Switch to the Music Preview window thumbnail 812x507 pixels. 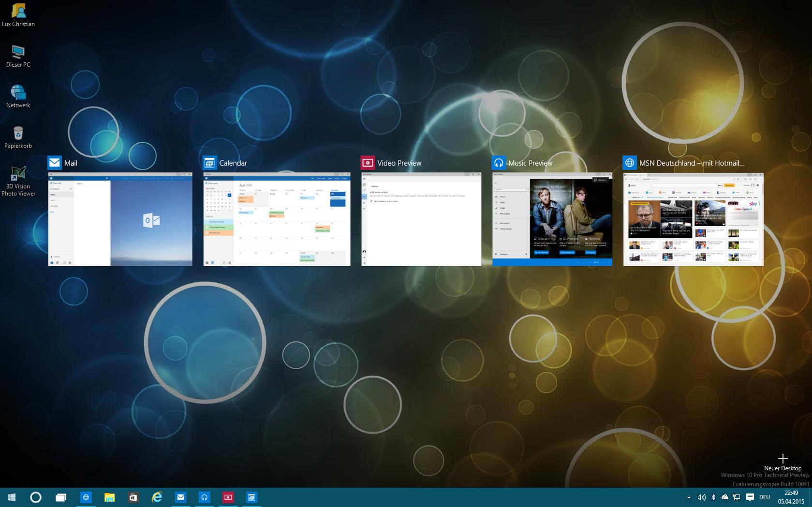pos(552,219)
